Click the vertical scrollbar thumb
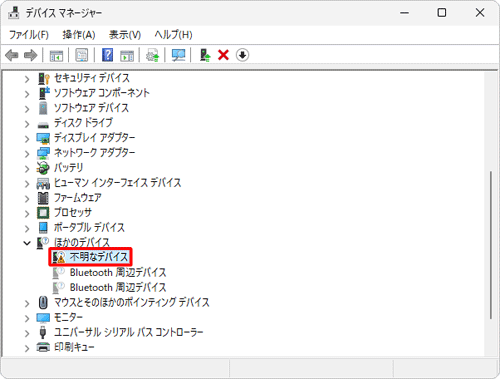 tap(491, 245)
